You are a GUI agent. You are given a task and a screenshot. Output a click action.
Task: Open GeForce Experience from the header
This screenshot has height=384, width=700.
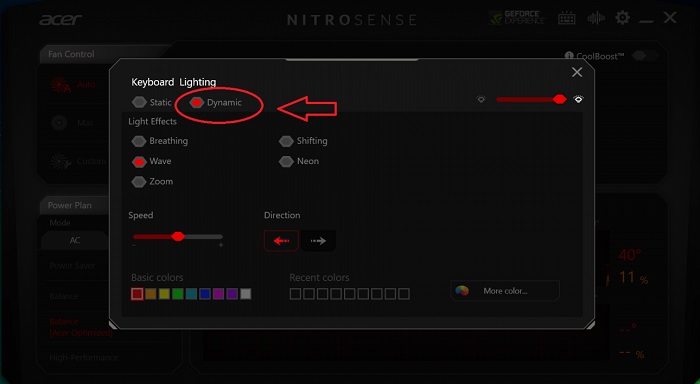click(517, 18)
